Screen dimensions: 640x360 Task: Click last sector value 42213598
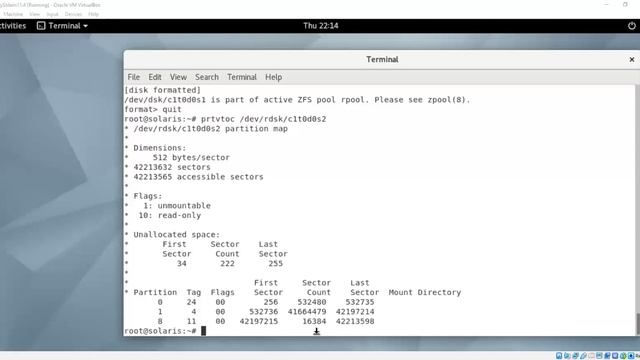pos(355,322)
